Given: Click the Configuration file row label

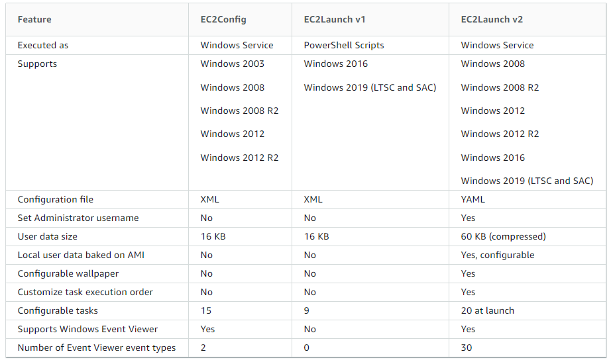Looking at the screenshot, I should tap(56, 200).
